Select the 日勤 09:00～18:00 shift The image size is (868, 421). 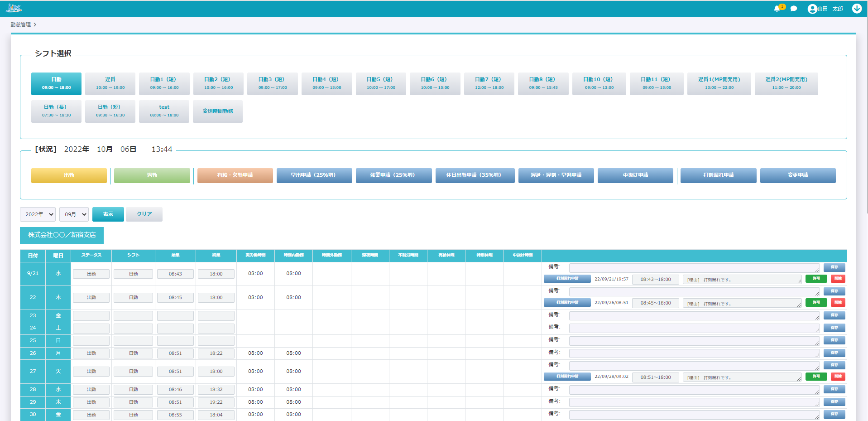(56, 83)
